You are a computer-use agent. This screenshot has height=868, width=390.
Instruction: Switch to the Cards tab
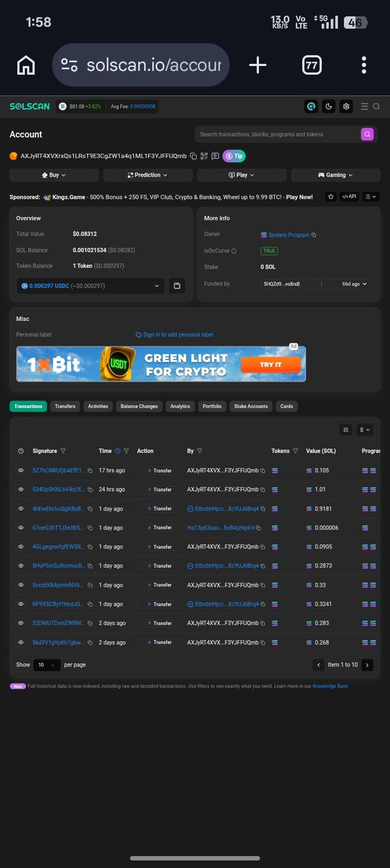point(287,407)
